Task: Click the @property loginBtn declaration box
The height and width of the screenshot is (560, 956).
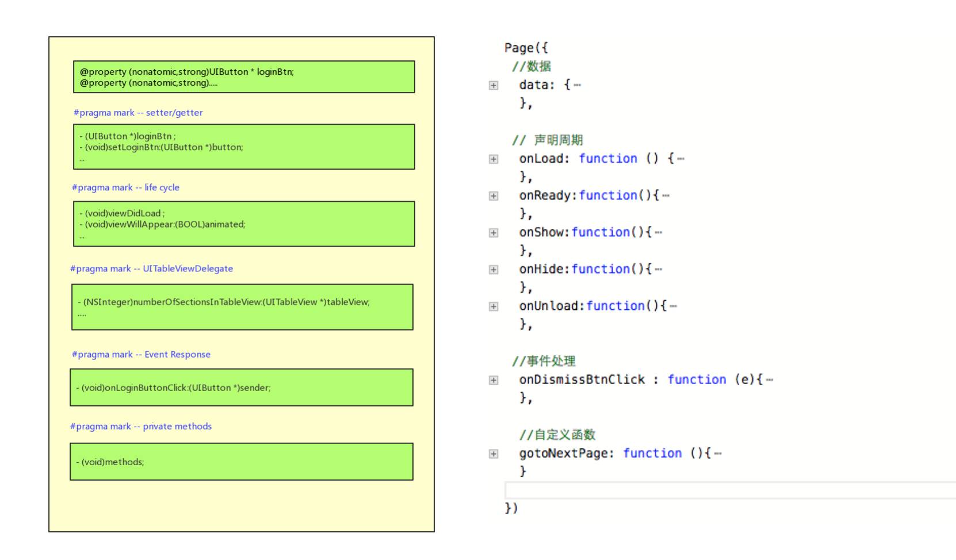Action: pos(244,77)
